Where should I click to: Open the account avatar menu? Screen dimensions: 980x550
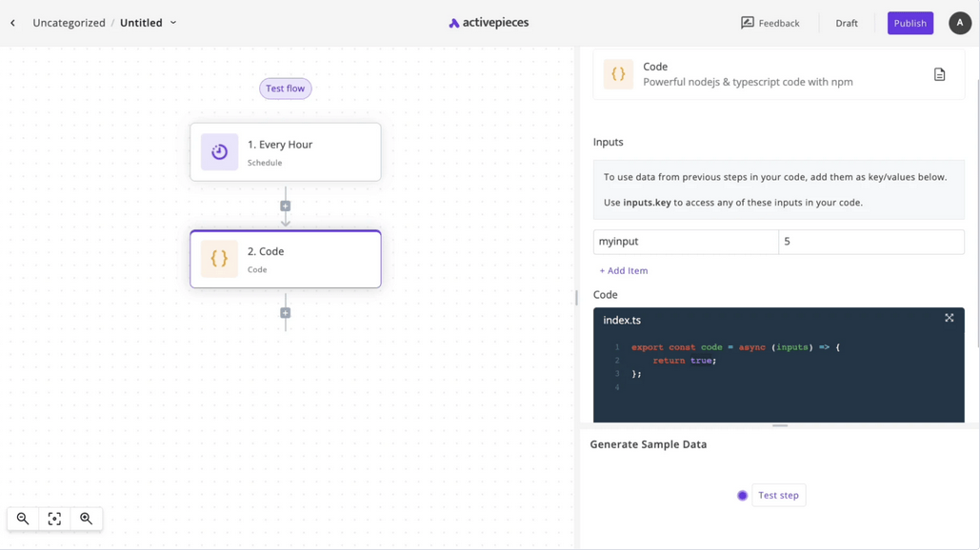pos(959,22)
